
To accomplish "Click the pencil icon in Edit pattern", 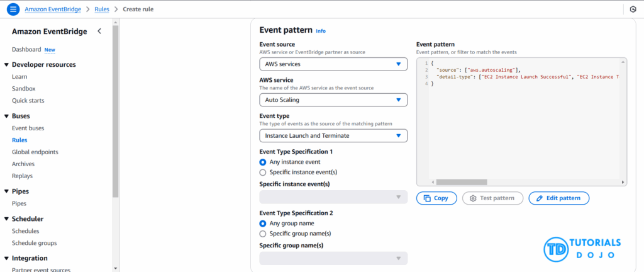I will 539,198.
